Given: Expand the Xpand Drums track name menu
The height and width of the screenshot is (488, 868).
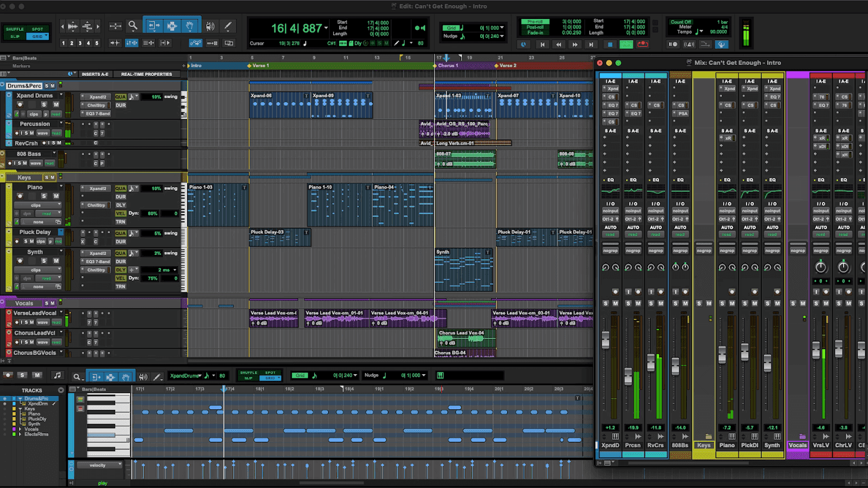Looking at the screenshot, I should click(61, 95).
